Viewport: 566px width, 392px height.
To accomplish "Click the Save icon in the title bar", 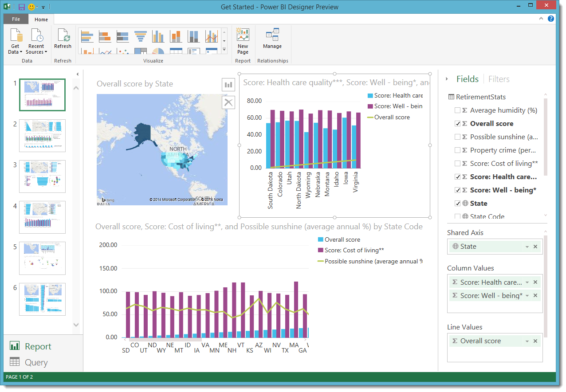I will 22,7.
